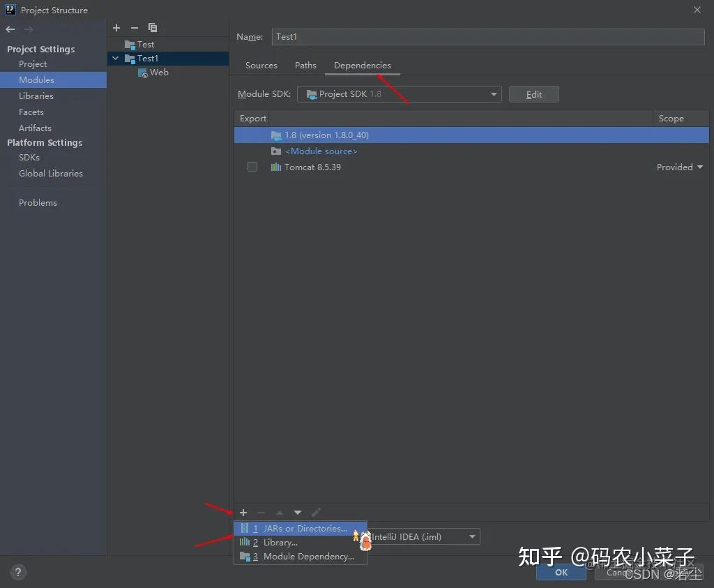714x588 pixels.
Task: Click the back navigation arrow
Action: pyautogui.click(x=10, y=29)
